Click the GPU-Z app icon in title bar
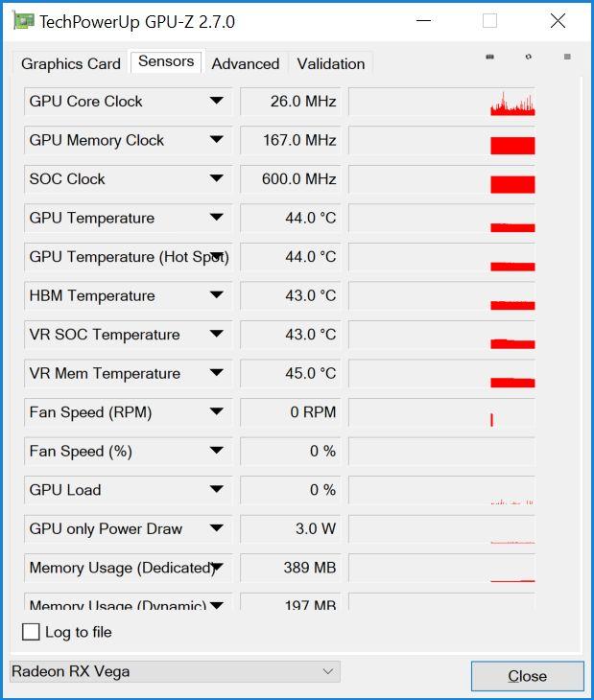This screenshot has width=594, height=700. pos(23,21)
